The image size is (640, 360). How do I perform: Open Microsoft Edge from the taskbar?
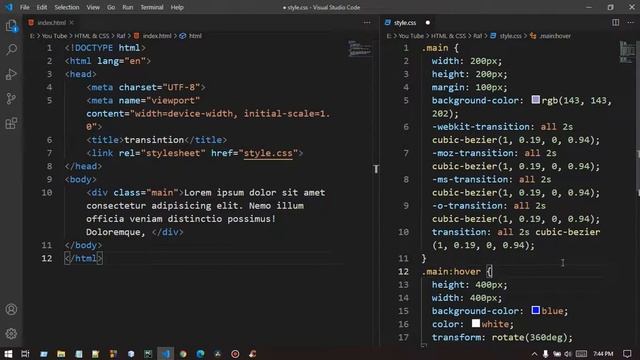point(200,353)
